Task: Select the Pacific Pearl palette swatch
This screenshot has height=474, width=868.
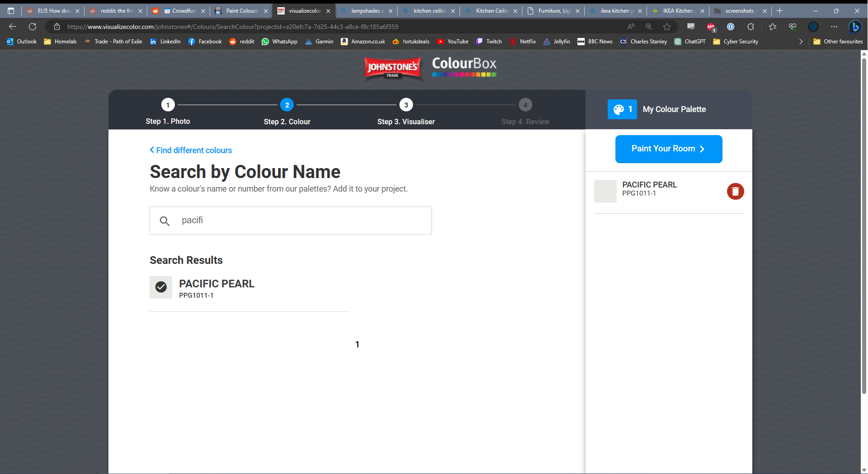Action: click(605, 191)
